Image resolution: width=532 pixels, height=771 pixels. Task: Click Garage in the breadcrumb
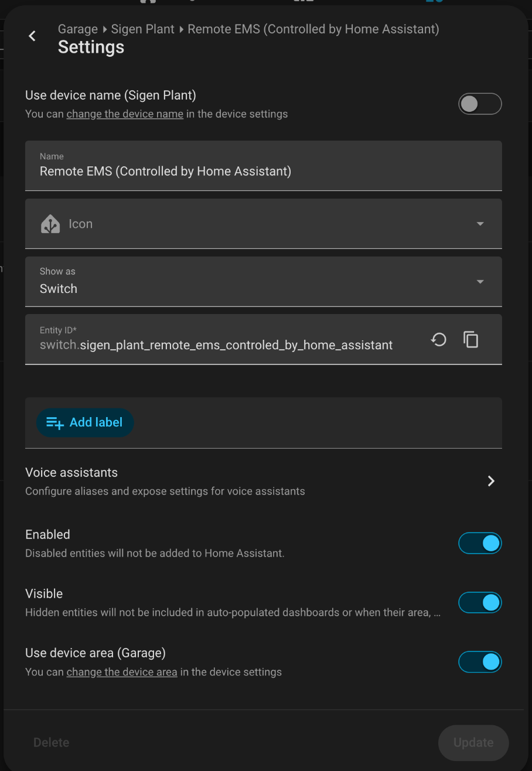pyautogui.click(x=77, y=29)
